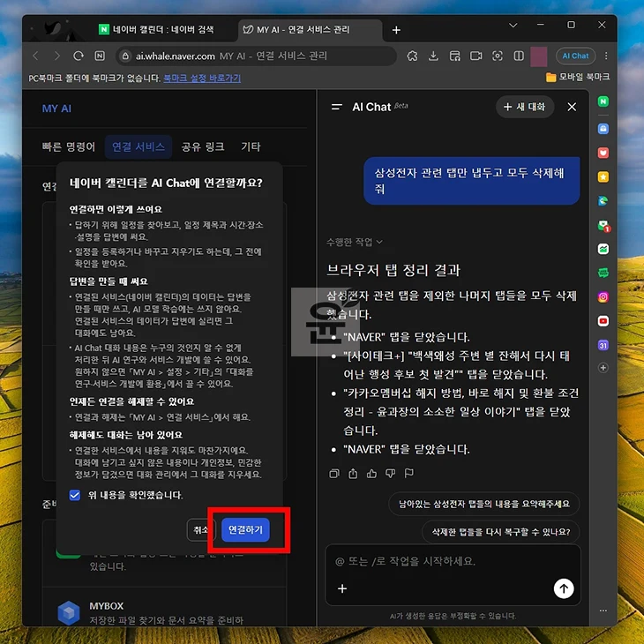This screenshot has height=644, width=644.
Task: Click the Naver home N icon in toolbar
Action: click(100, 56)
